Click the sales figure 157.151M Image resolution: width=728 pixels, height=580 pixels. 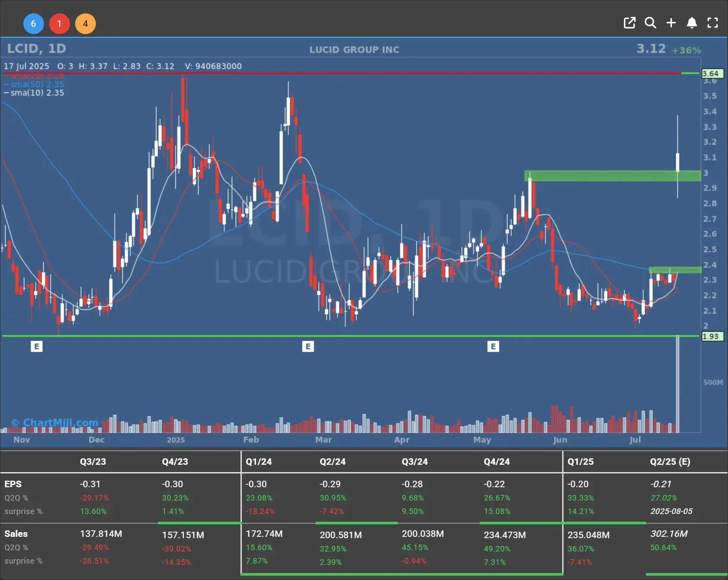pyautogui.click(x=183, y=535)
